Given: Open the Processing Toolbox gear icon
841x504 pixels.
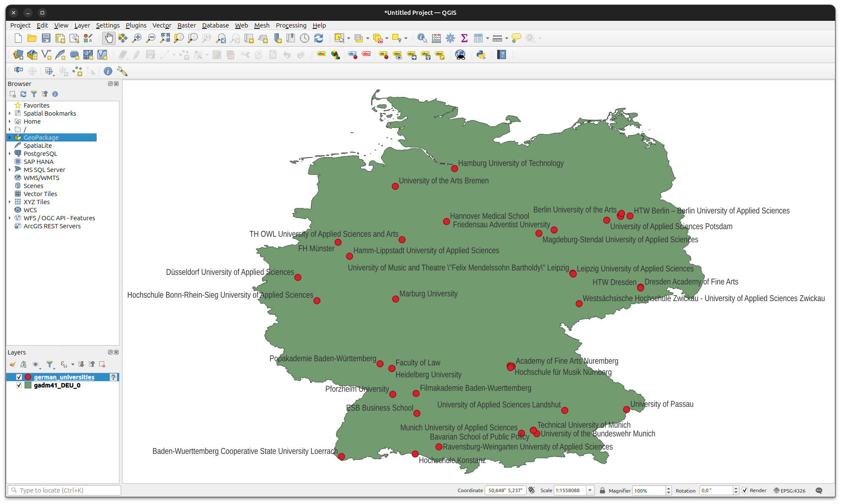Looking at the screenshot, I should 450,38.
